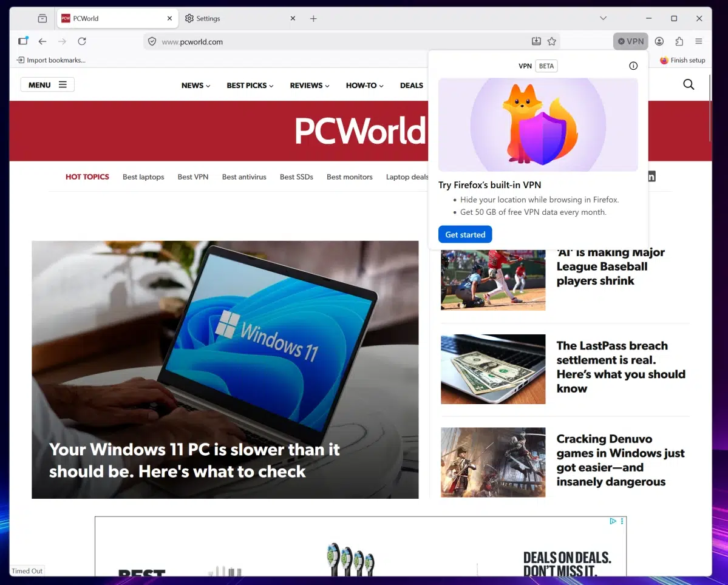This screenshot has height=585, width=728.
Task: Open PCWorld's LinkedIn icon
Action: [650, 176]
